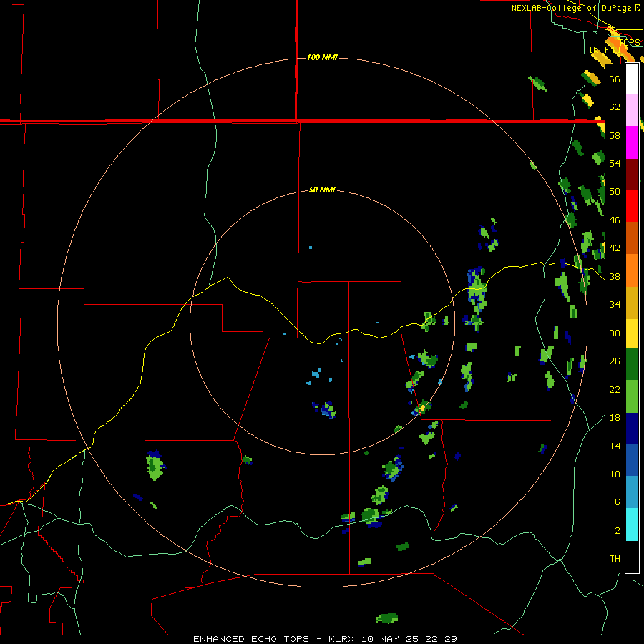644x644 pixels.
Task: Click the 42 legend value
Action: [615, 248]
